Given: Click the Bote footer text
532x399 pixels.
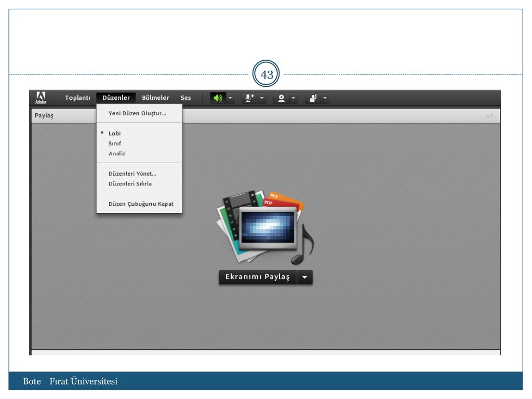Looking at the screenshot, I should point(32,381).
